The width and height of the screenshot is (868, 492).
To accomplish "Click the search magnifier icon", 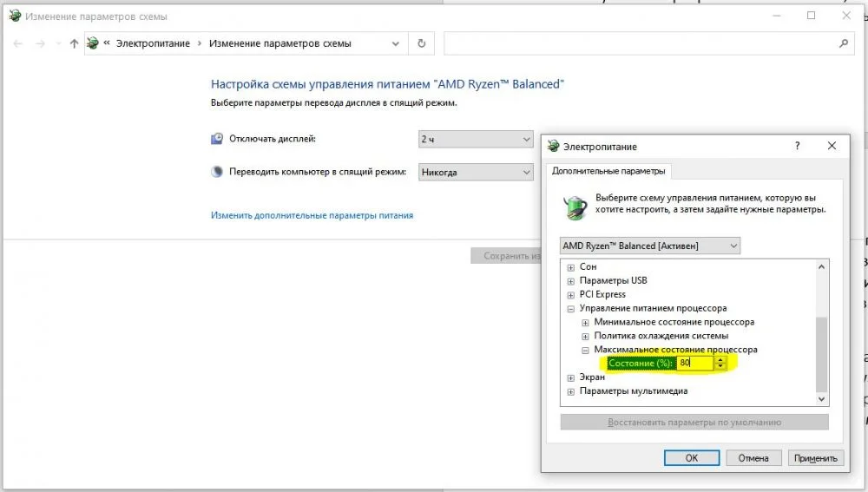I will coord(843,43).
